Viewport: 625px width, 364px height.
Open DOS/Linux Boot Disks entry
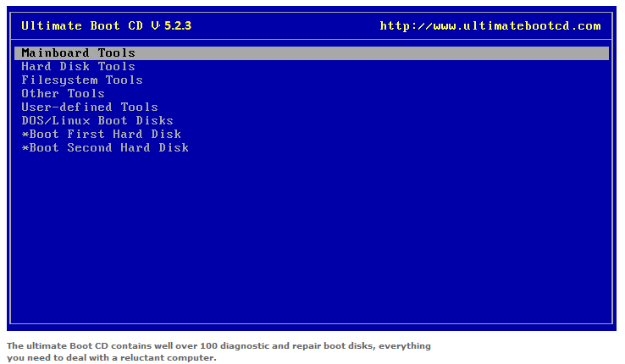click(97, 121)
